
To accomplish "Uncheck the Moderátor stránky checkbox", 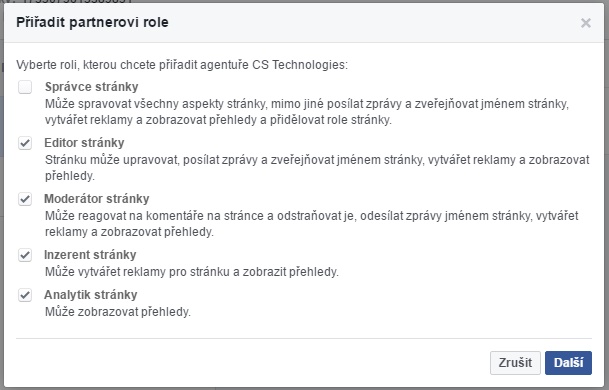I will [25, 199].
